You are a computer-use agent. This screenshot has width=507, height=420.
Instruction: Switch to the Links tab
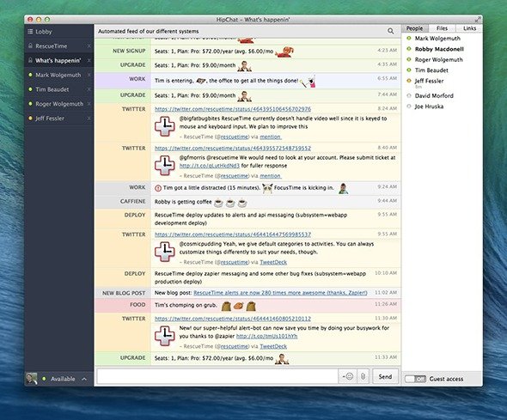pyautogui.click(x=469, y=28)
